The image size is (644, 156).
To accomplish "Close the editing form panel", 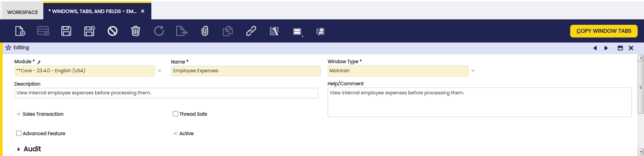I will tap(631, 48).
